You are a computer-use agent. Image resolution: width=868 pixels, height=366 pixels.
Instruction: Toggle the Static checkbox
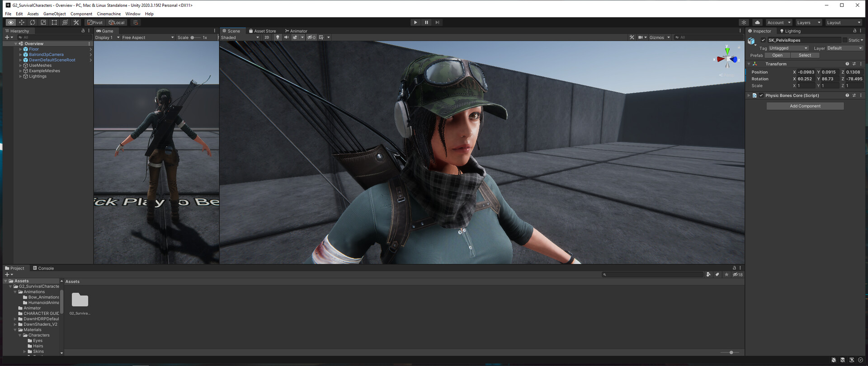pyautogui.click(x=844, y=40)
